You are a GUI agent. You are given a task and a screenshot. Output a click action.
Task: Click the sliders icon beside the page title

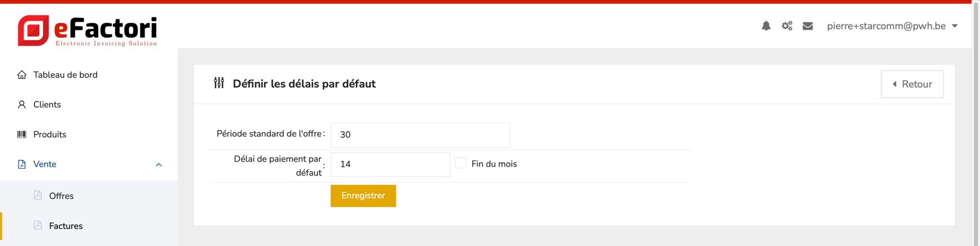coord(219,83)
